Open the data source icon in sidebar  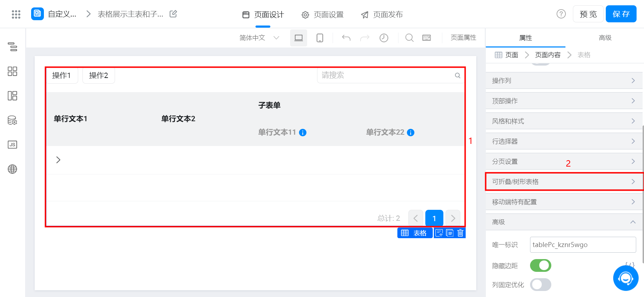point(12,121)
